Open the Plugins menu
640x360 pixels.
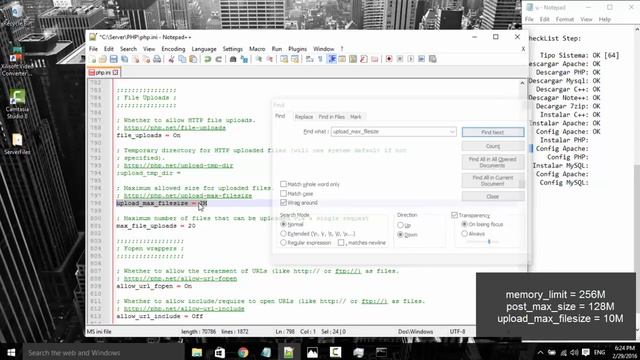coord(297,49)
